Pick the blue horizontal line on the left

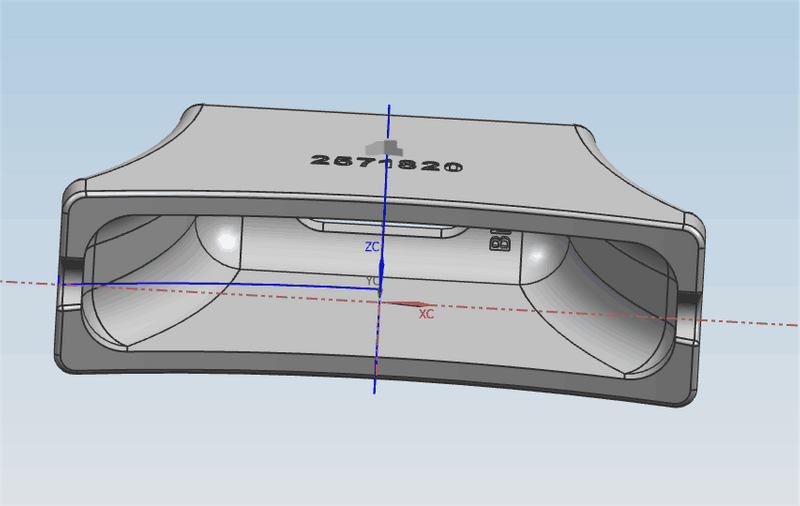tap(200, 285)
